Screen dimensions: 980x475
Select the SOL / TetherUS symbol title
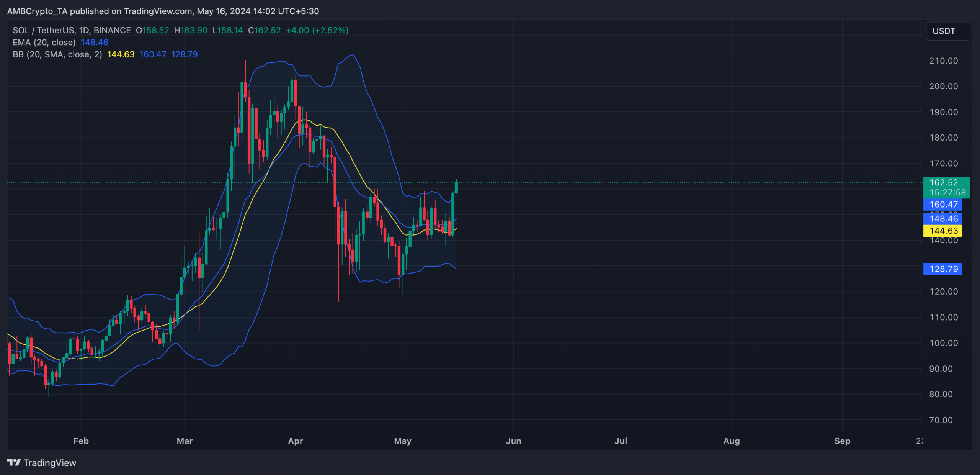72,30
